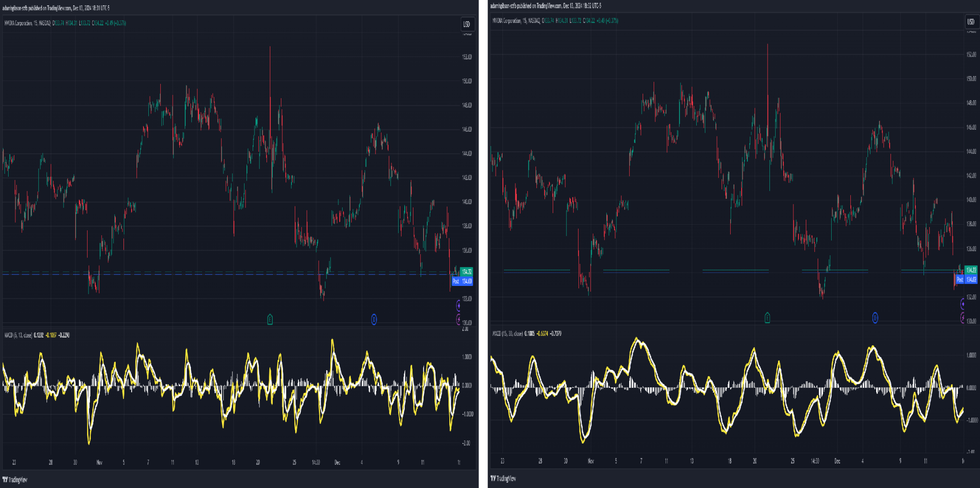Click the blue Post 134.00 label in left chart
980x488 pixels.
[x=462, y=281]
